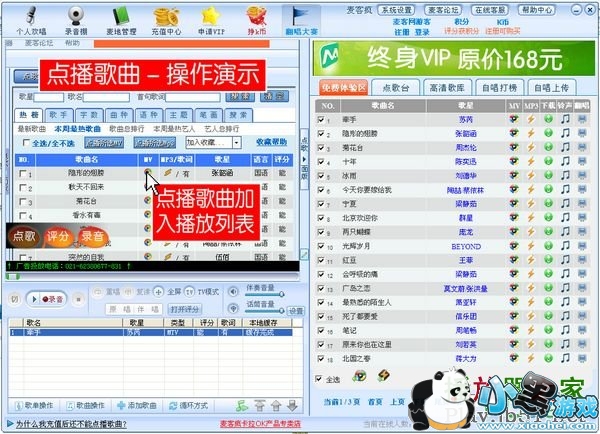The width and height of the screenshot is (600, 434).
Task: Click the 全屏 fullscreen icon
Action: [158, 292]
